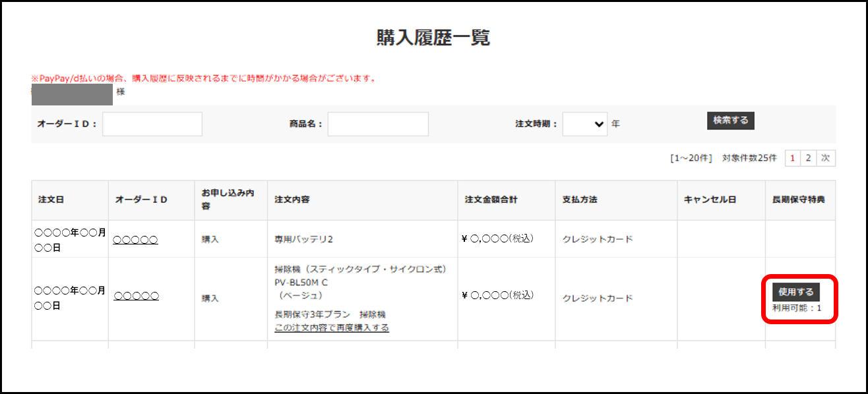Click the 注文日 column header
The width and height of the screenshot is (868, 394).
tap(51, 200)
